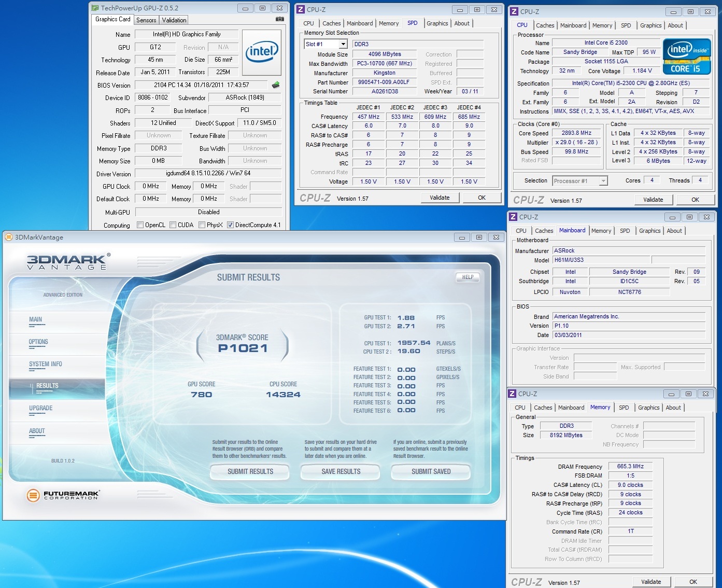Open Memory tab in CPU-Z SPD window
Viewport: 722px width, 588px height.
click(389, 23)
